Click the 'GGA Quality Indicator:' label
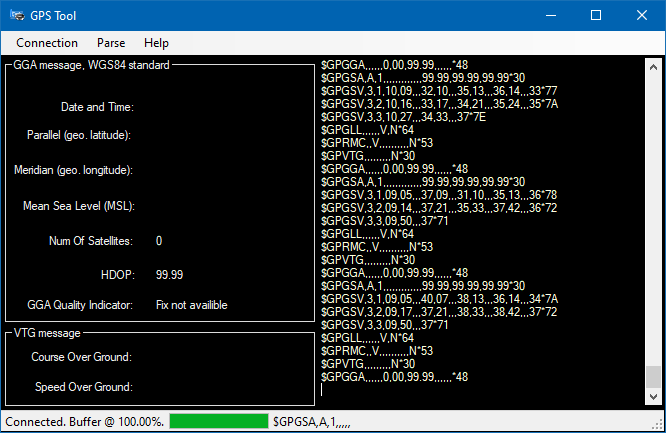 click(80, 305)
